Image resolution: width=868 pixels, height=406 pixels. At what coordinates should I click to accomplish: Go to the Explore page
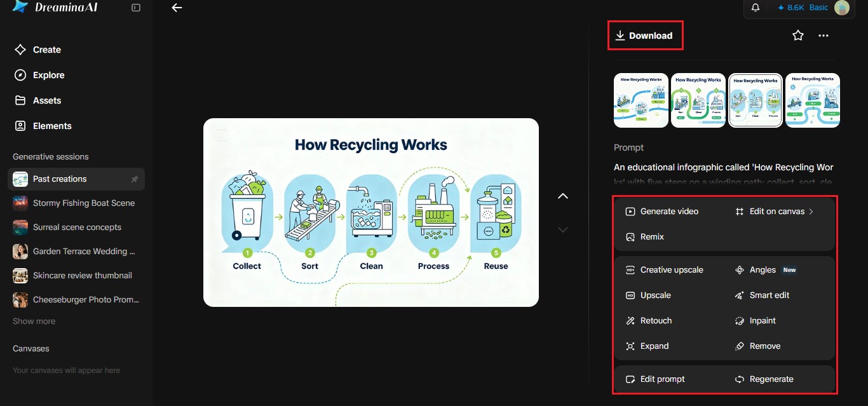coord(40,75)
